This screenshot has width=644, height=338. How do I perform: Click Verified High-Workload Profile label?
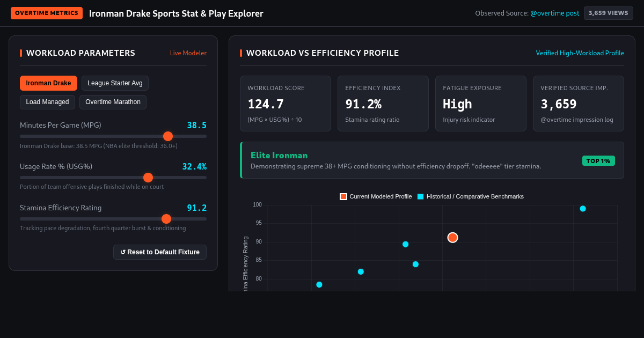[x=580, y=53]
